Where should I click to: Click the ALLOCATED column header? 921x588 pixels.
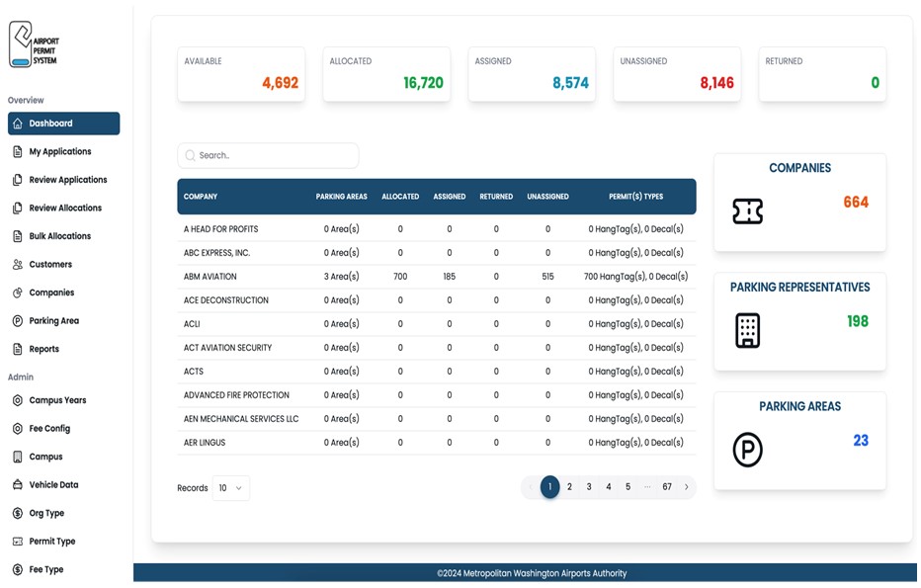pyautogui.click(x=400, y=197)
